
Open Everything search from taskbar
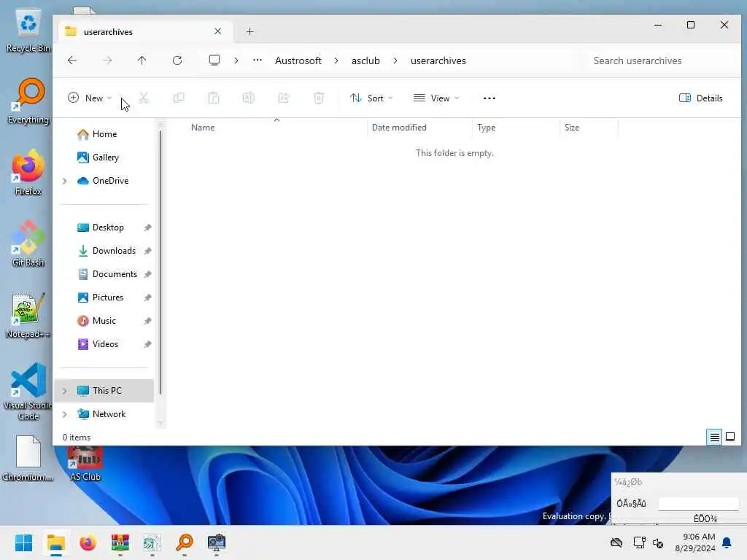185,542
